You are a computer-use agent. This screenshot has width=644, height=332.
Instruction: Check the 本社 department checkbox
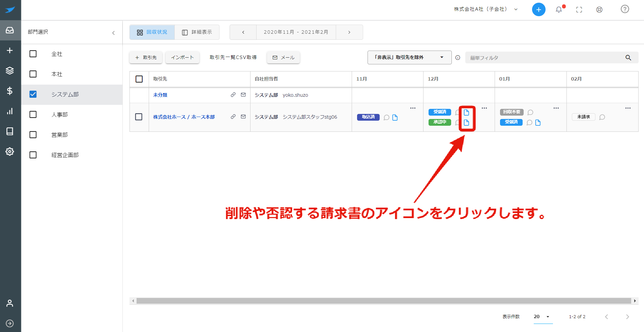(33, 74)
